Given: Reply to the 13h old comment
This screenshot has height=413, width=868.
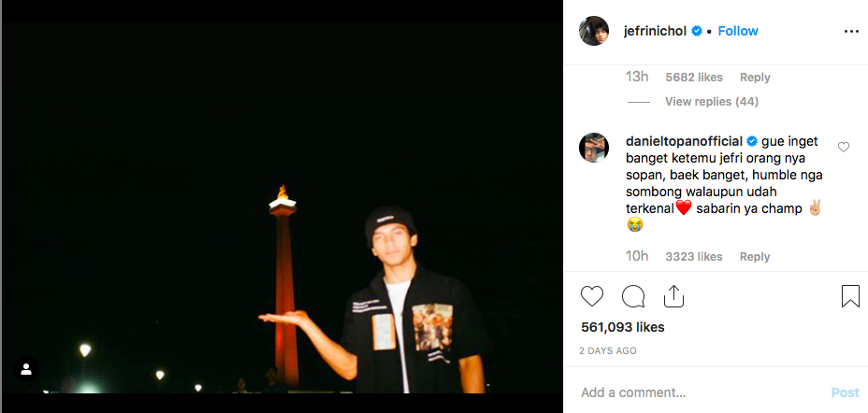Looking at the screenshot, I should [755, 78].
